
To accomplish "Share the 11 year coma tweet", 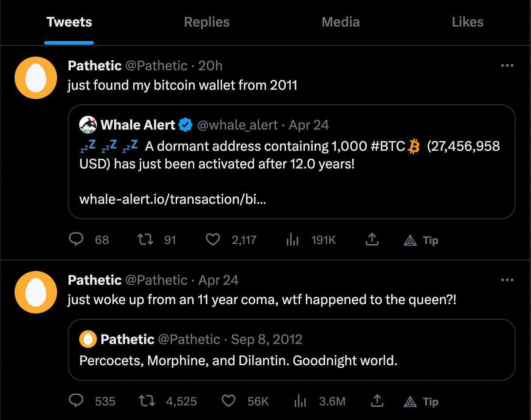I will [377, 401].
